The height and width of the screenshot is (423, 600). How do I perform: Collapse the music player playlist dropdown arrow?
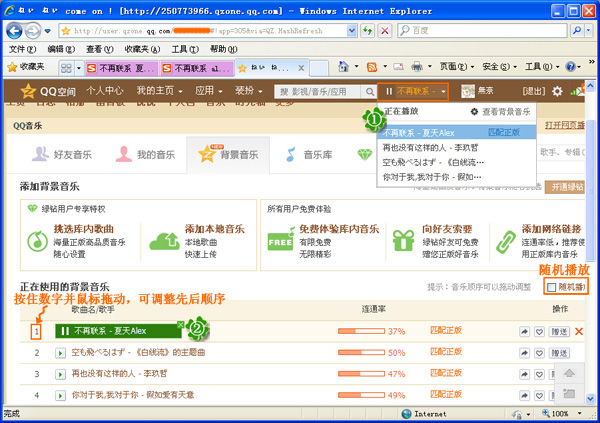(x=443, y=91)
